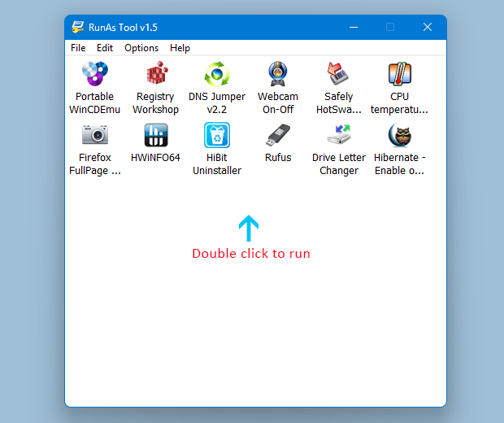Select Firefox FullPage camera icon
The height and width of the screenshot is (423, 504).
94,135
